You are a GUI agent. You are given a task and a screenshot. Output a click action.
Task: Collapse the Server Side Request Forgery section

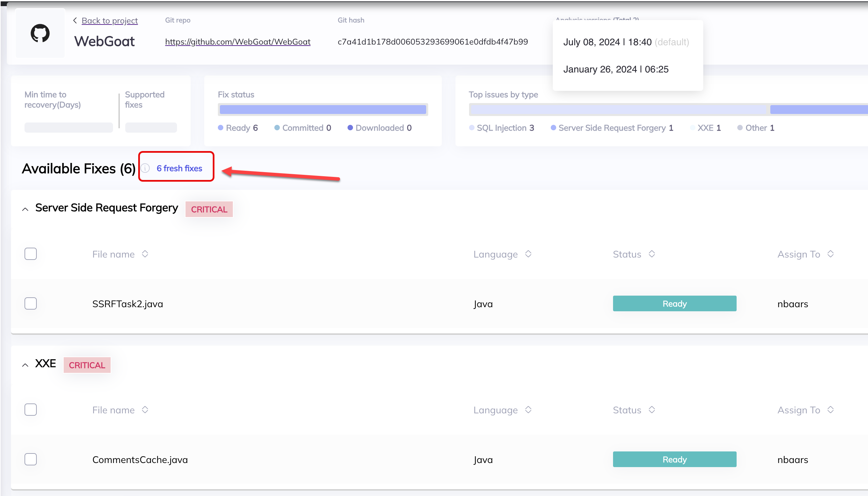(x=25, y=209)
